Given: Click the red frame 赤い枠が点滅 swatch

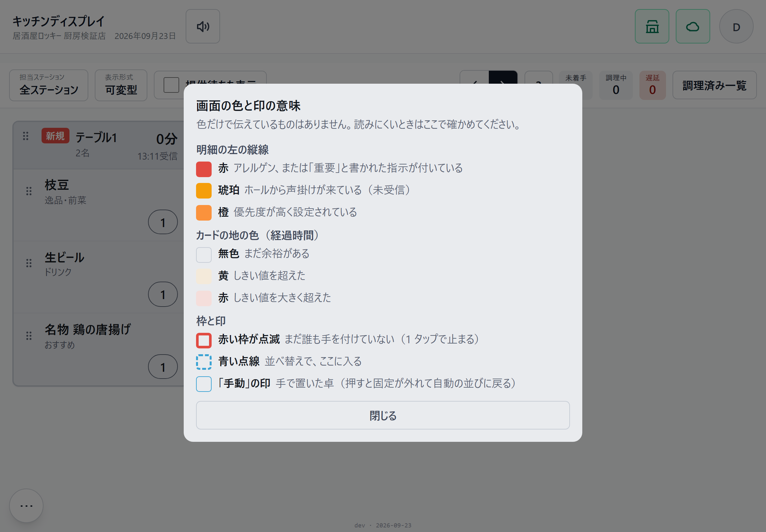Looking at the screenshot, I should [204, 341].
